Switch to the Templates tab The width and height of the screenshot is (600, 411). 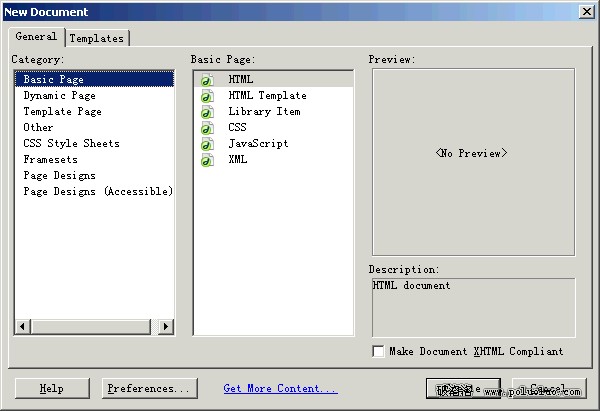pyautogui.click(x=97, y=38)
